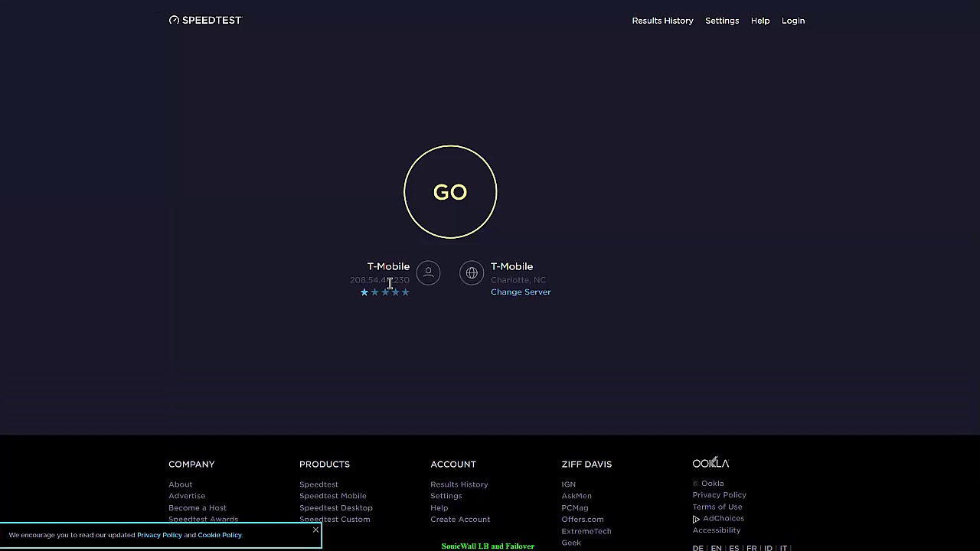Open the Speedtest Mobile footer link
The width and height of the screenshot is (980, 551).
coord(333,496)
